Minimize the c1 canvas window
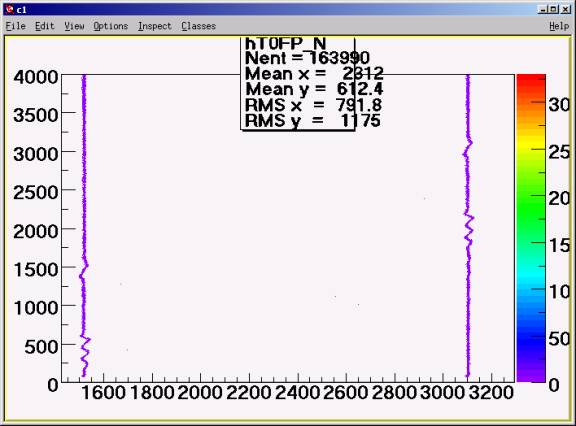576x426 pixels. pyautogui.click(x=543, y=10)
